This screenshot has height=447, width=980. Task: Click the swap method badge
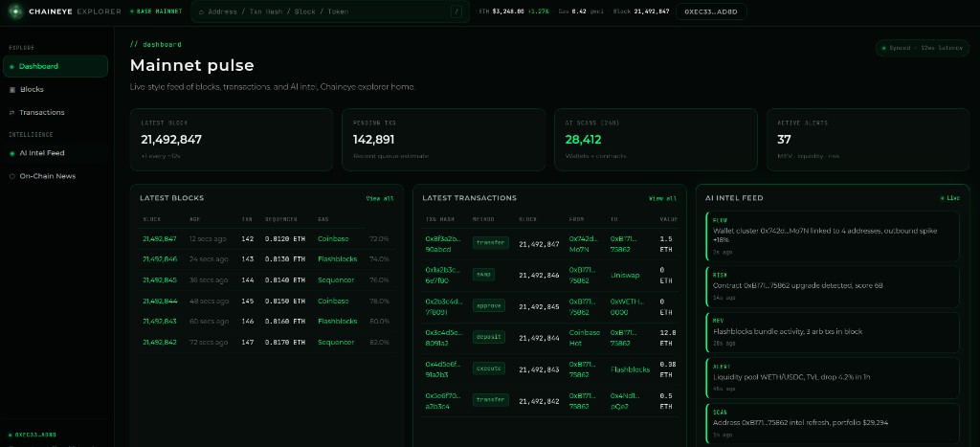pos(483,274)
